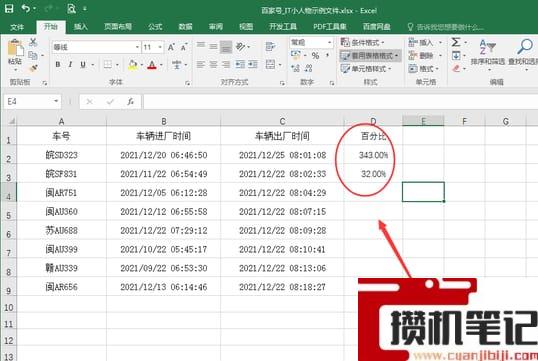Cut the selection with the scissors icon
This screenshot has height=361, width=538.
(33, 42)
